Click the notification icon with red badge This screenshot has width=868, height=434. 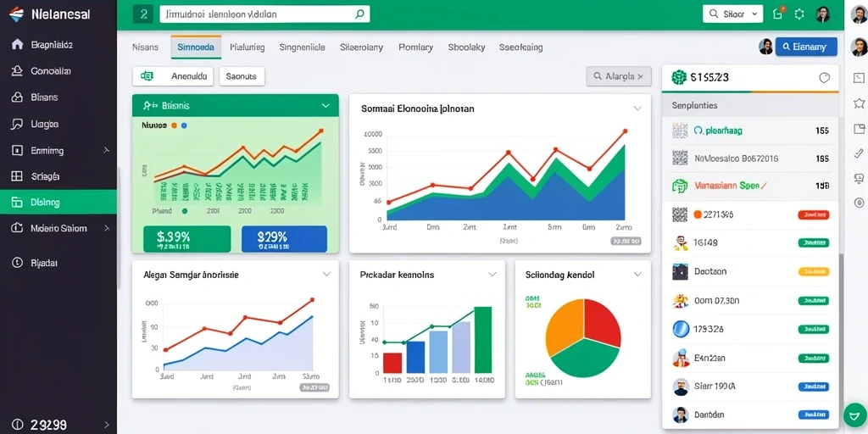(778, 14)
